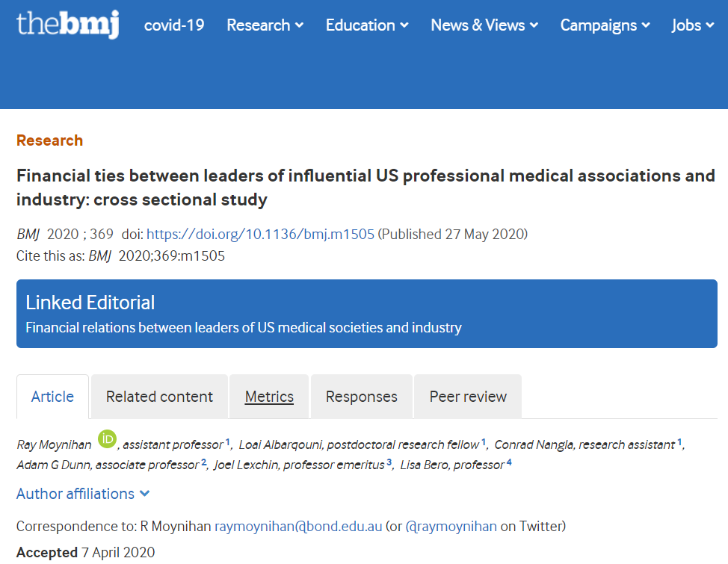Viewport: 728px width, 564px height.
Task: Open the covid-19 menu item
Action: tap(175, 25)
